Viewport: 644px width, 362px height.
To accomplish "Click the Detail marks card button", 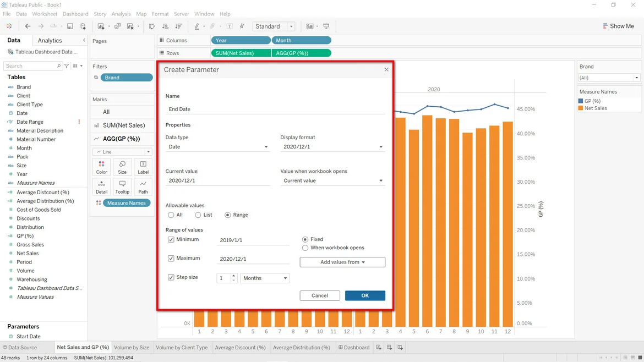I will 102,187.
